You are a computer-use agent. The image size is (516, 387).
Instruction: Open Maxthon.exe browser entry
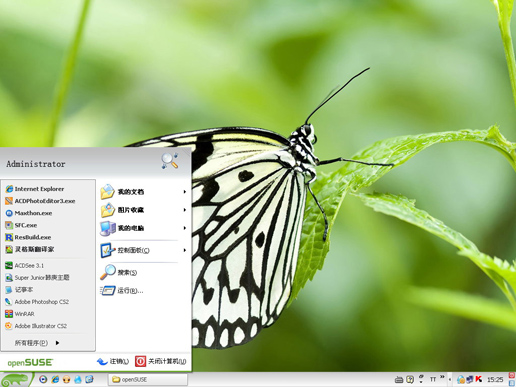click(x=29, y=213)
